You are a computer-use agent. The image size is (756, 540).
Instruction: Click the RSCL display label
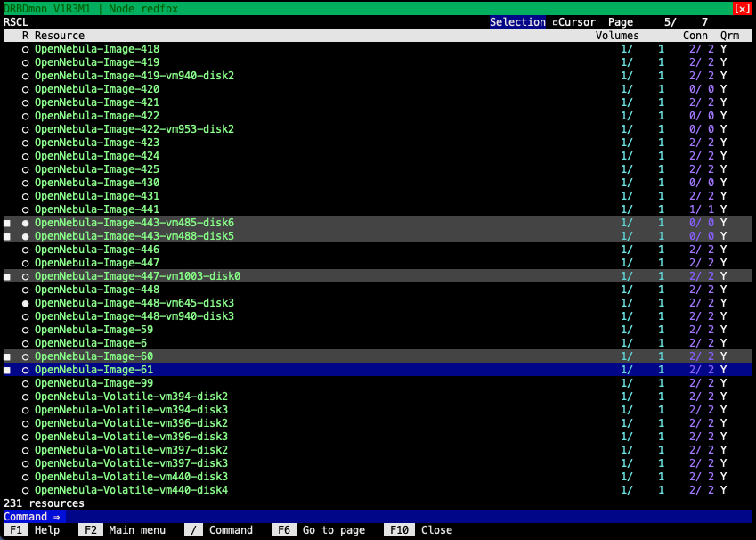[x=16, y=22]
